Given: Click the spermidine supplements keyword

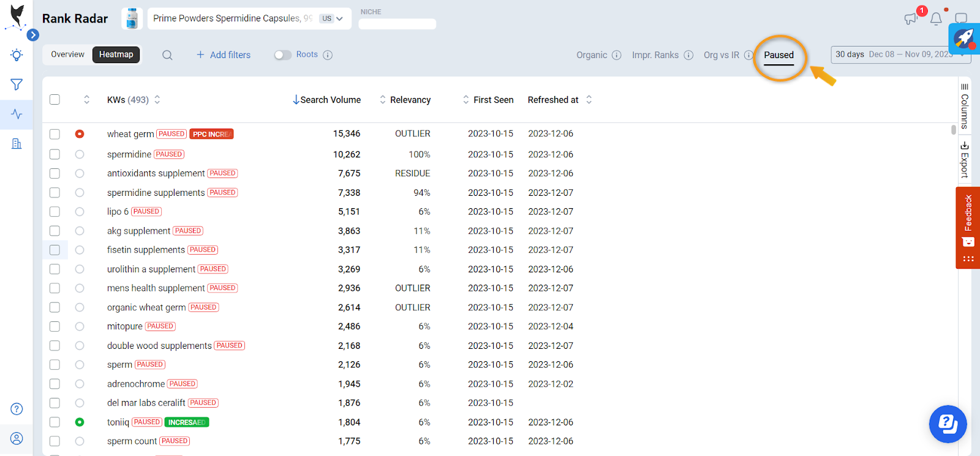Looking at the screenshot, I should [156, 193].
